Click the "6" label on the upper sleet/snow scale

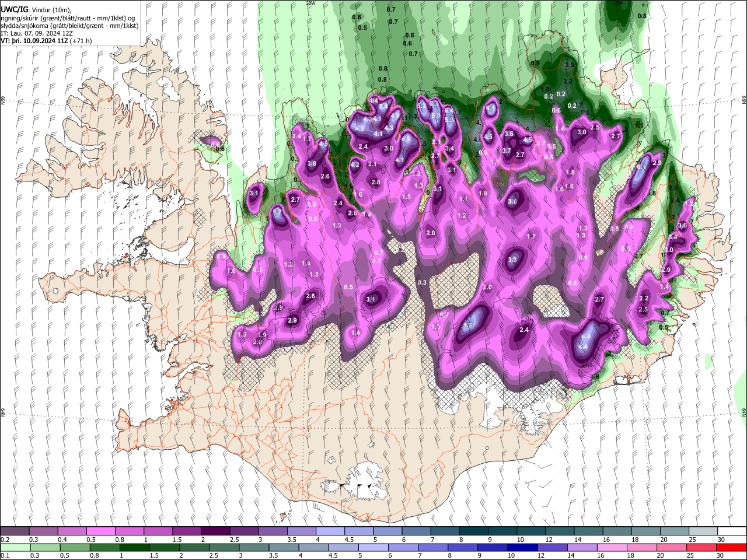coord(404,540)
